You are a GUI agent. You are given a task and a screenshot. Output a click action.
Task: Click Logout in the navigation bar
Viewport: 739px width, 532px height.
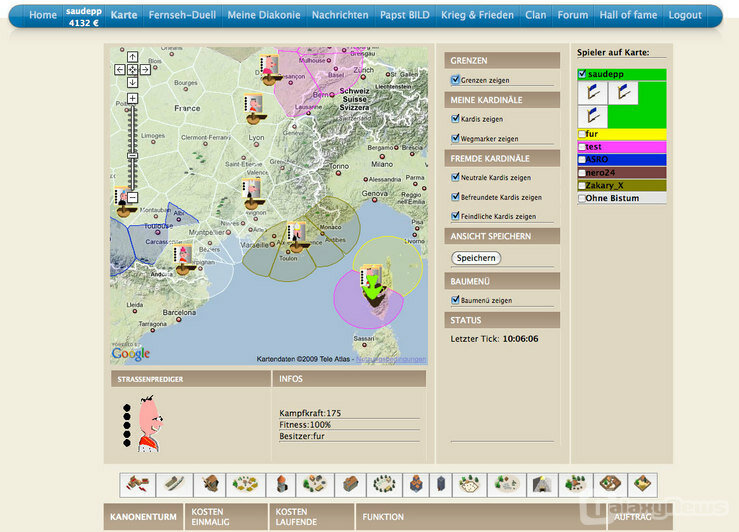(685, 15)
